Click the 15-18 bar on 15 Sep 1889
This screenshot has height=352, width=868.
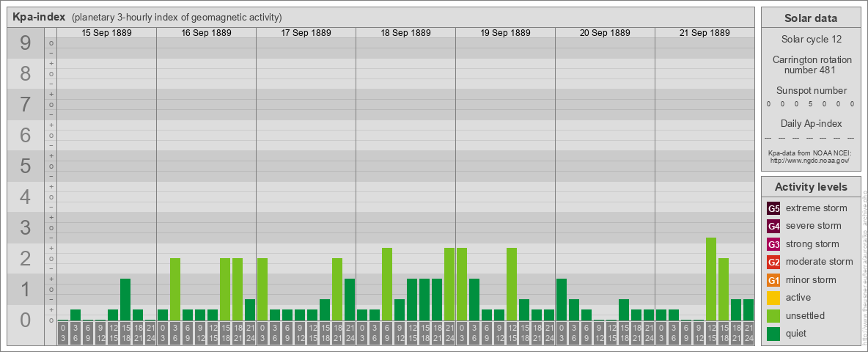(125, 300)
